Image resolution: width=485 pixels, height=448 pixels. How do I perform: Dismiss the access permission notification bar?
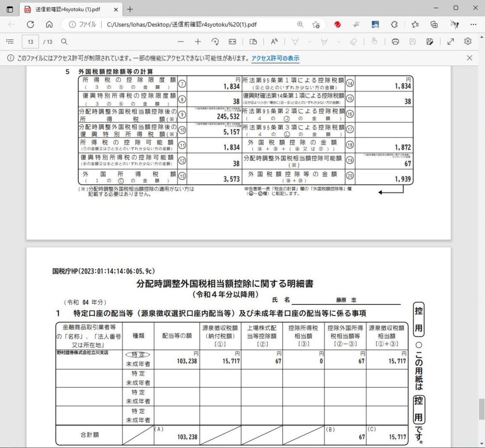coord(470,58)
